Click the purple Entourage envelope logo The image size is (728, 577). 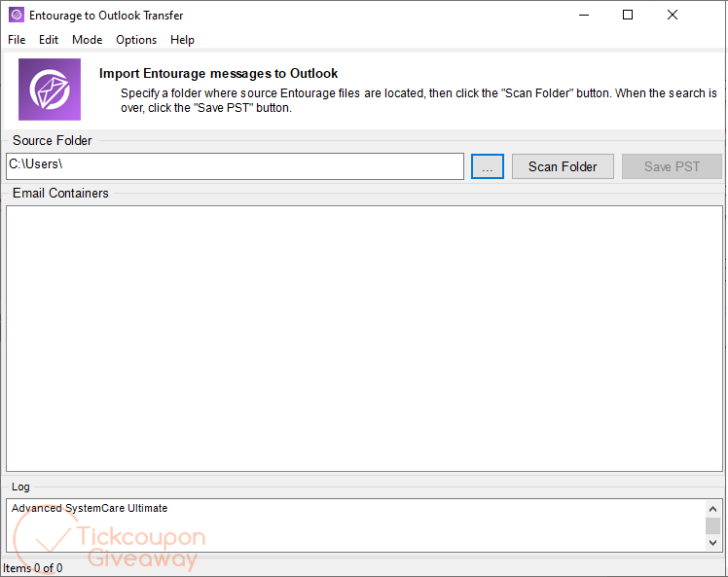click(x=50, y=90)
